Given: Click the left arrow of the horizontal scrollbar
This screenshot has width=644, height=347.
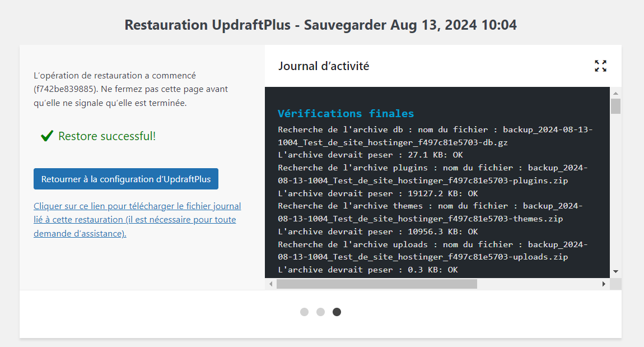Looking at the screenshot, I should click(270, 284).
